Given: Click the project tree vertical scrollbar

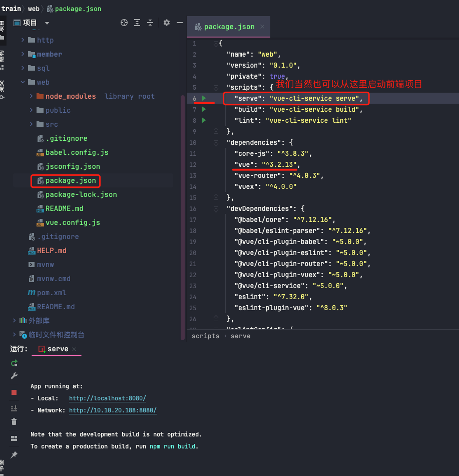Looking at the screenshot, I should click(183, 217).
